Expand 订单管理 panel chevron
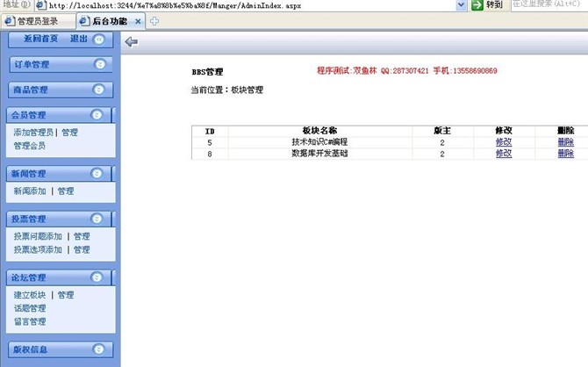The height and width of the screenshot is (367, 588). coord(100,64)
